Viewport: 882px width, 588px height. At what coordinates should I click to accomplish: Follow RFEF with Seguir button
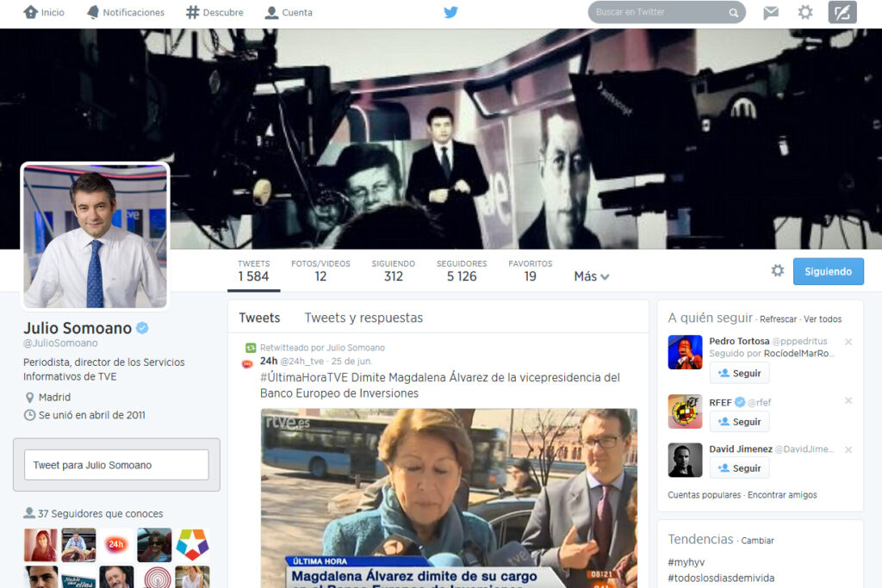[739, 422]
